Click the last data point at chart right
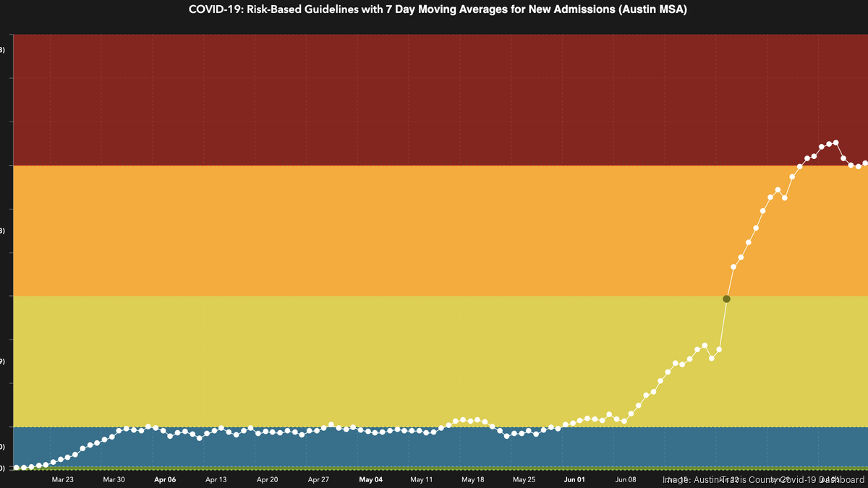This screenshot has height=488, width=868. pos(864,163)
